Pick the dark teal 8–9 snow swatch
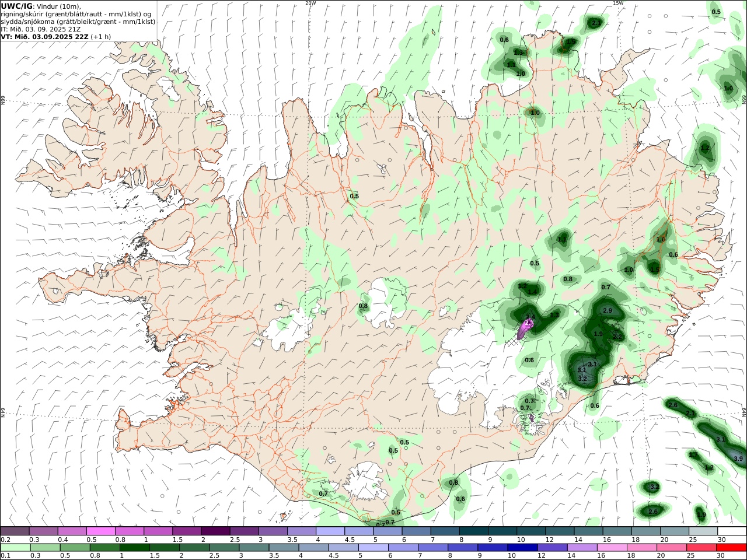 pos(474,531)
